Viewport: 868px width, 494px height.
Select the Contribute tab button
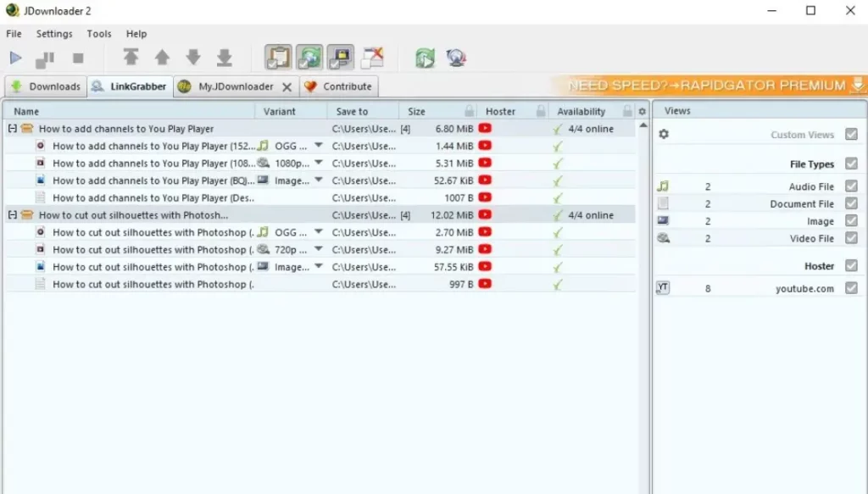[x=347, y=86]
